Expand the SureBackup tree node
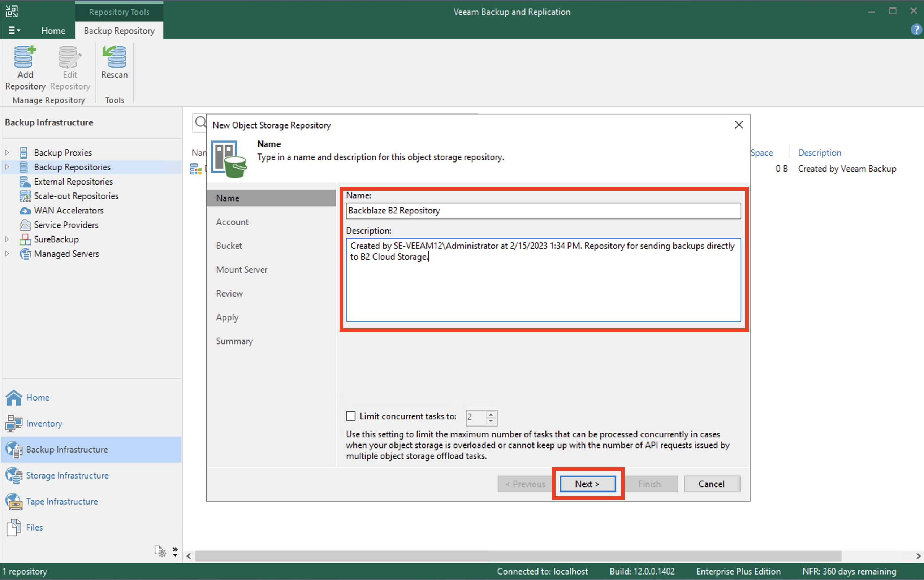Screen dimensions: 924x580 [7, 239]
